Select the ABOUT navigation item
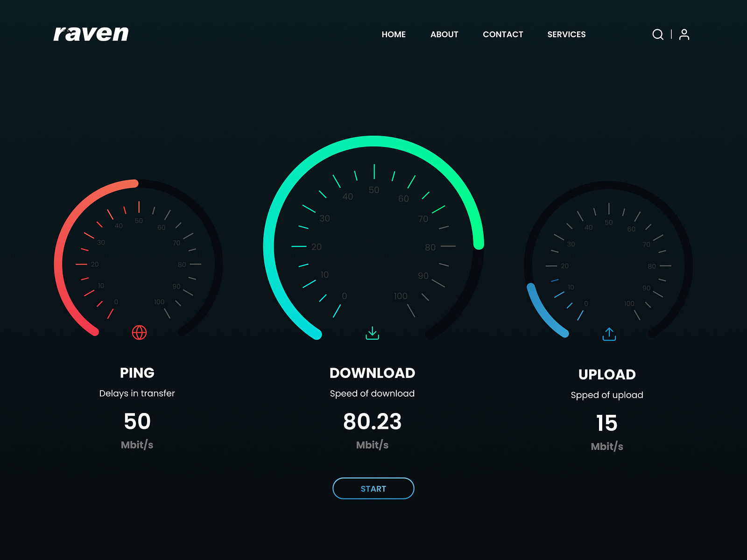 [x=444, y=34]
